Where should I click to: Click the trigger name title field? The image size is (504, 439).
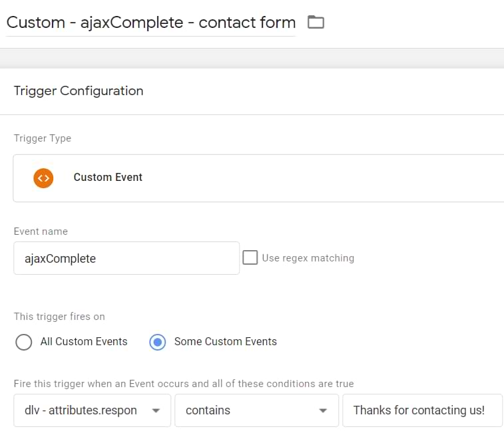coord(150,23)
